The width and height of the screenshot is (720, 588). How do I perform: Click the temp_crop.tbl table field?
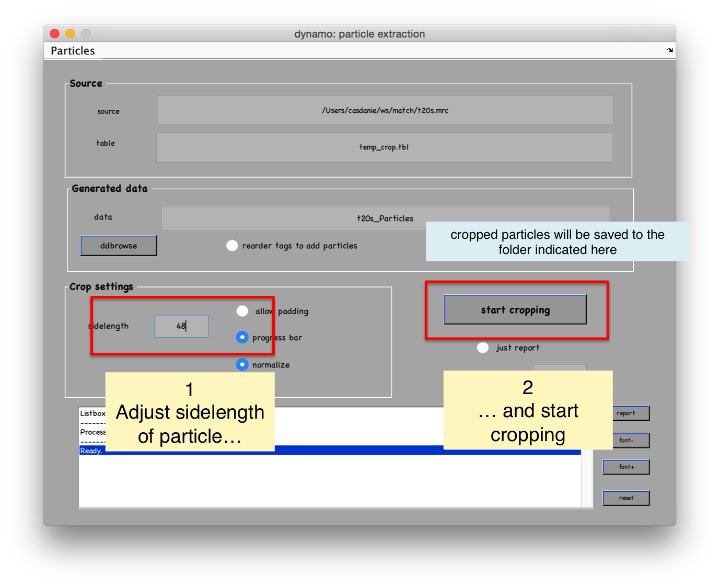pyautogui.click(x=385, y=147)
